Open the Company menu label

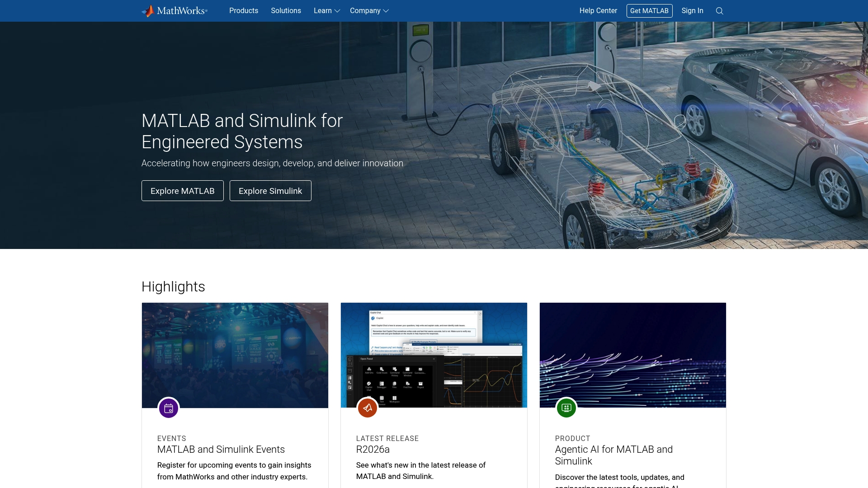pos(365,11)
